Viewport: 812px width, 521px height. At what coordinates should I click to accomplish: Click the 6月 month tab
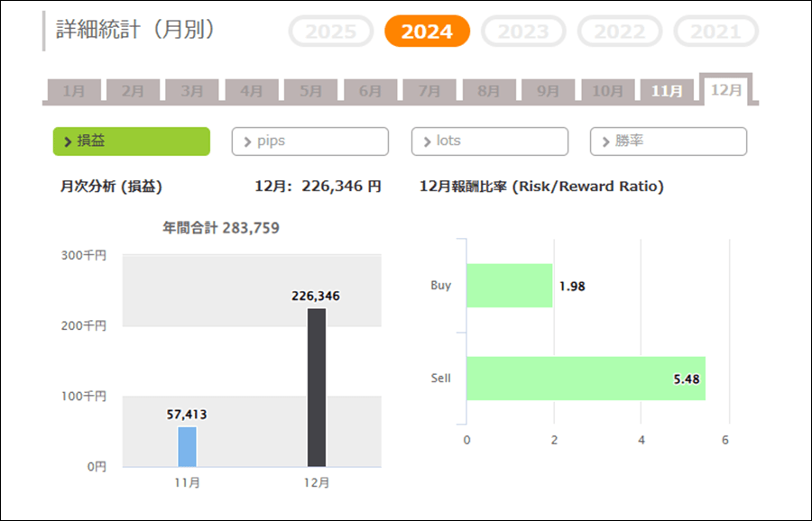coord(370,91)
